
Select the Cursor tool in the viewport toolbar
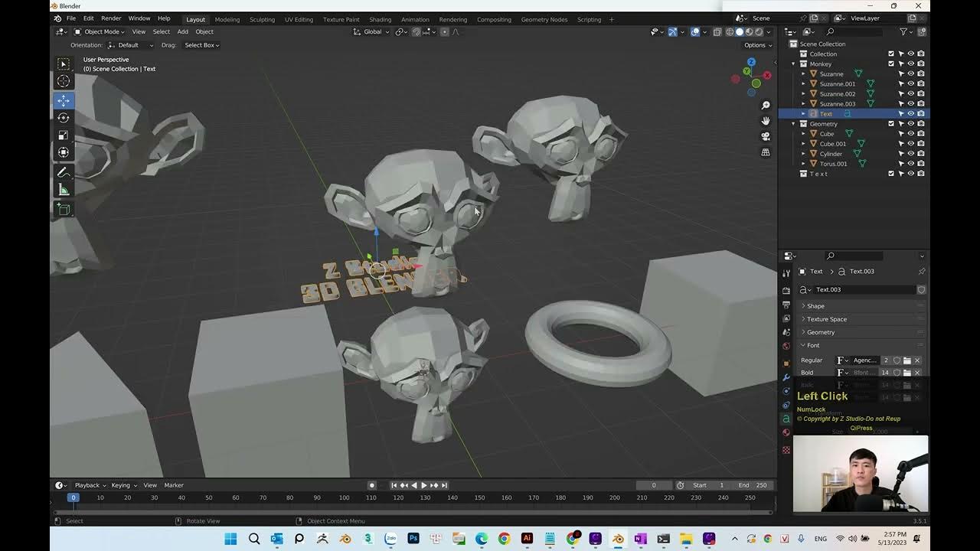click(64, 81)
